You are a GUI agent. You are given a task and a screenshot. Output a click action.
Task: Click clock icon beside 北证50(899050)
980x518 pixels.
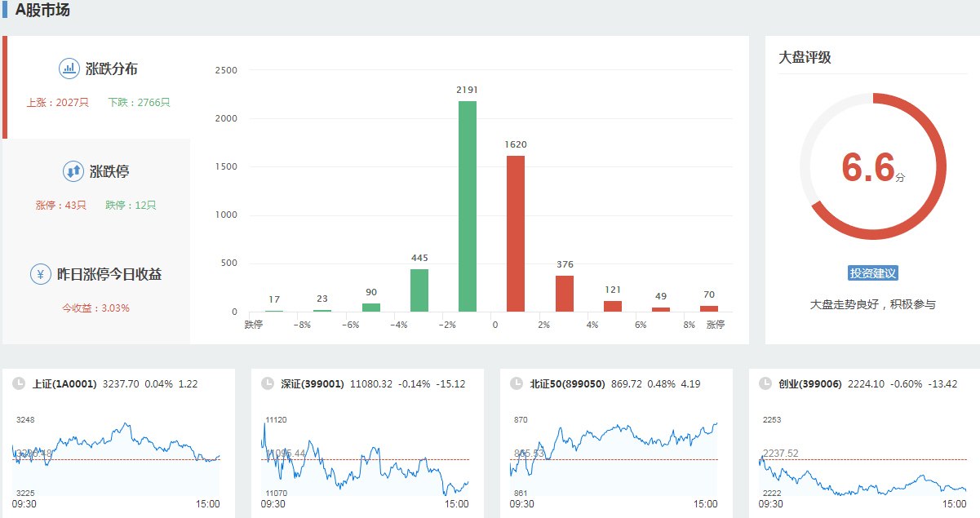coord(516,383)
